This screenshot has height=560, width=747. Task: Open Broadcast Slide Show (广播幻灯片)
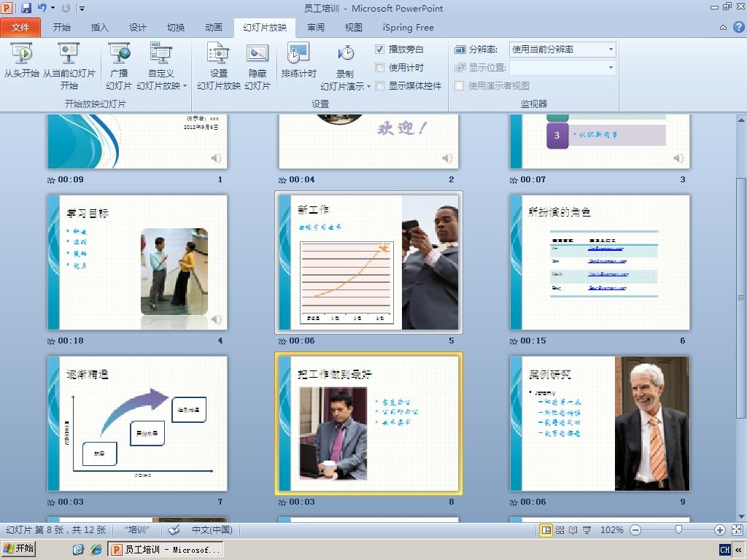tap(119, 66)
